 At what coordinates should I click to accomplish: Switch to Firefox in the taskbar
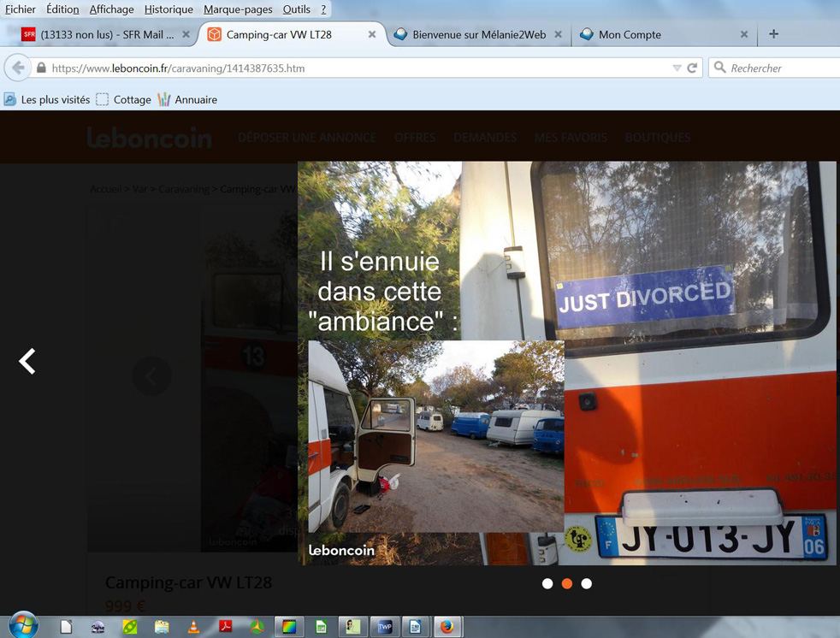[447, 626]
